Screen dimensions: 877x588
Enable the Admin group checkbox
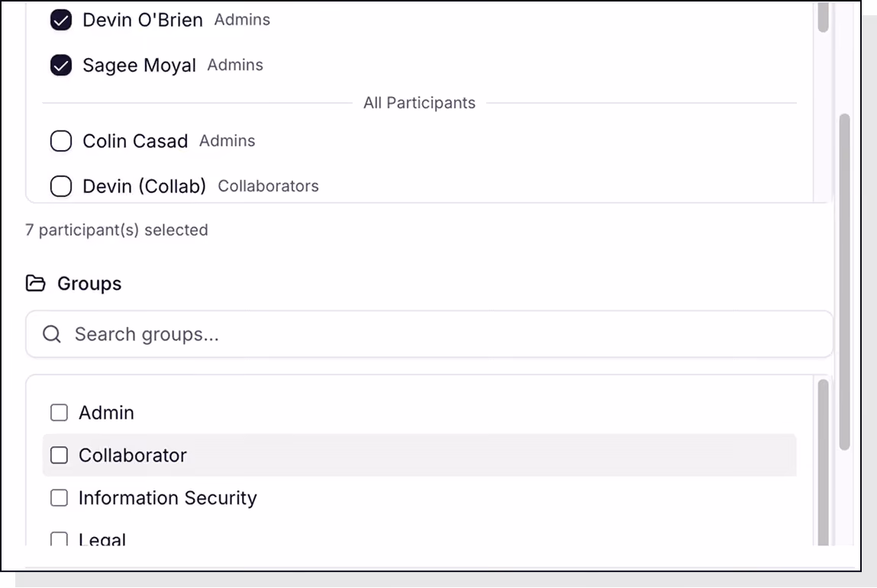tap(60, 413)
